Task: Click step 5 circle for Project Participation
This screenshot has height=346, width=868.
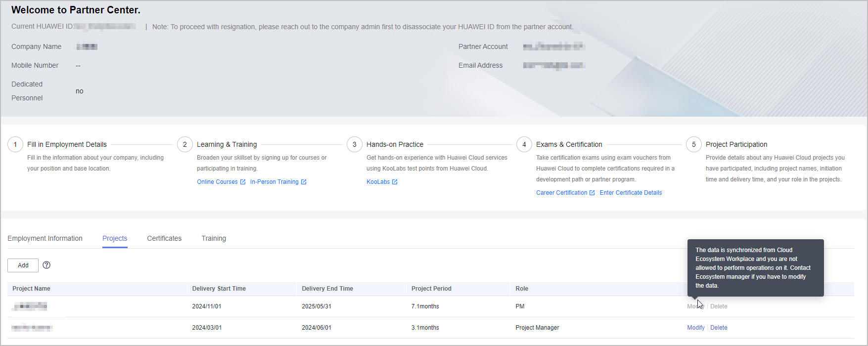Action: 694,144
